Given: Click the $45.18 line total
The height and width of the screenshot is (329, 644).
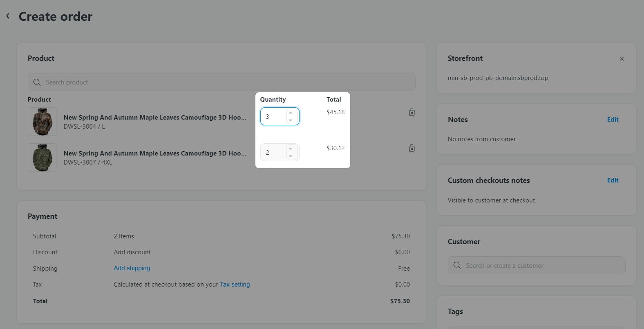Looking at the screenshot, I should pos(335,112).
